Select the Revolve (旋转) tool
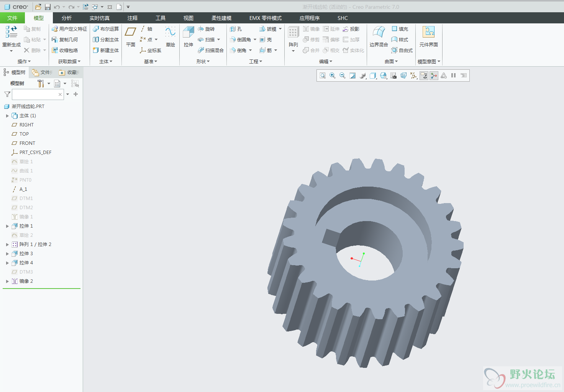564x392 pixels. [206, 29]
